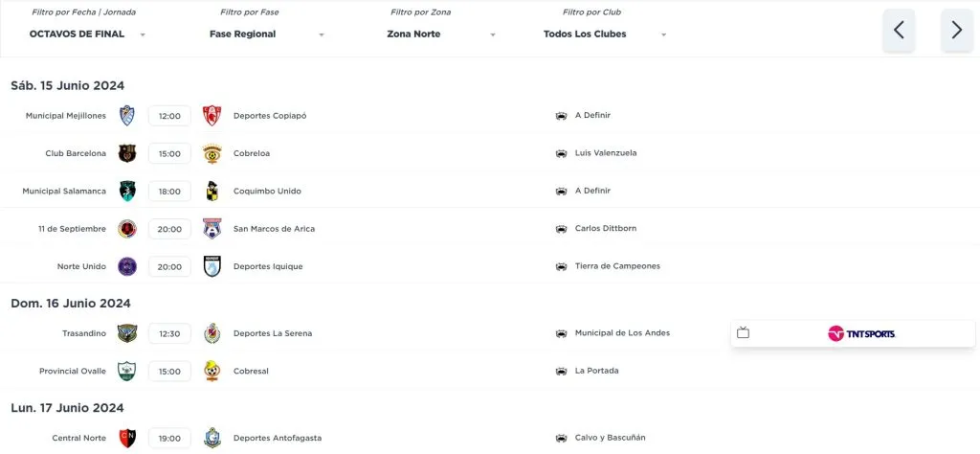
Task: Click the 12:00 kickoff time box
Action: click(169, 116)
